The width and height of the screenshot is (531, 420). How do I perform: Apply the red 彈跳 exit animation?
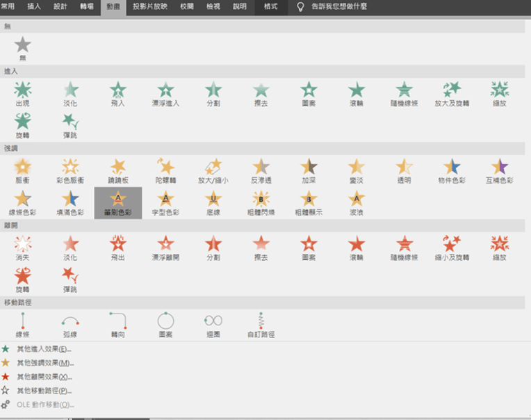(70, 280)
